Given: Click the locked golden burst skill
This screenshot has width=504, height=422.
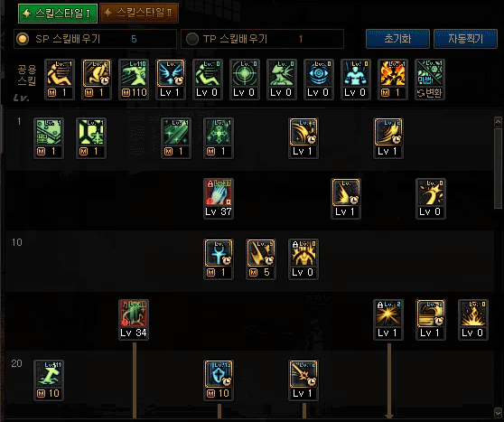Looking at the screenshot, I should pos(388,319).
